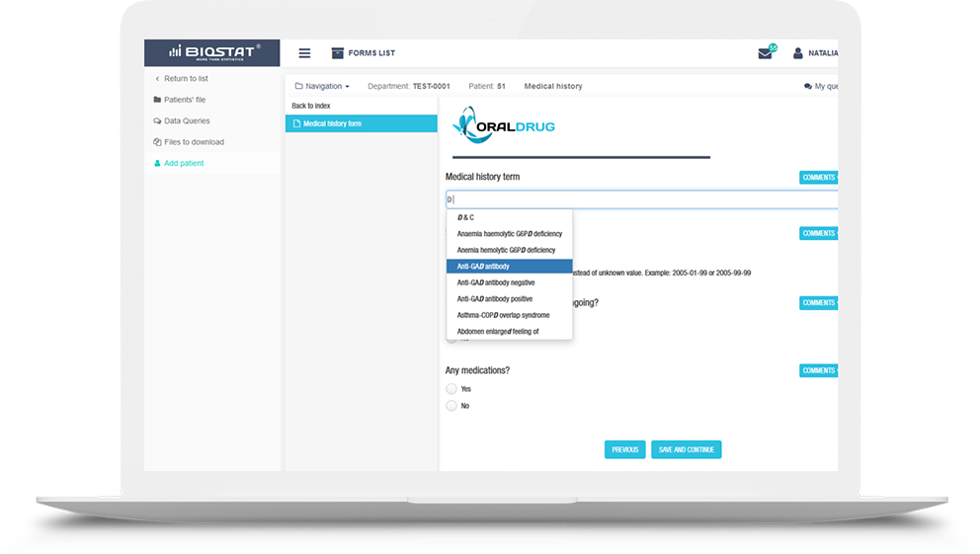Select Yes for Any medications
The height and width of the screenshot is (554, 980).
pos(451,389)
